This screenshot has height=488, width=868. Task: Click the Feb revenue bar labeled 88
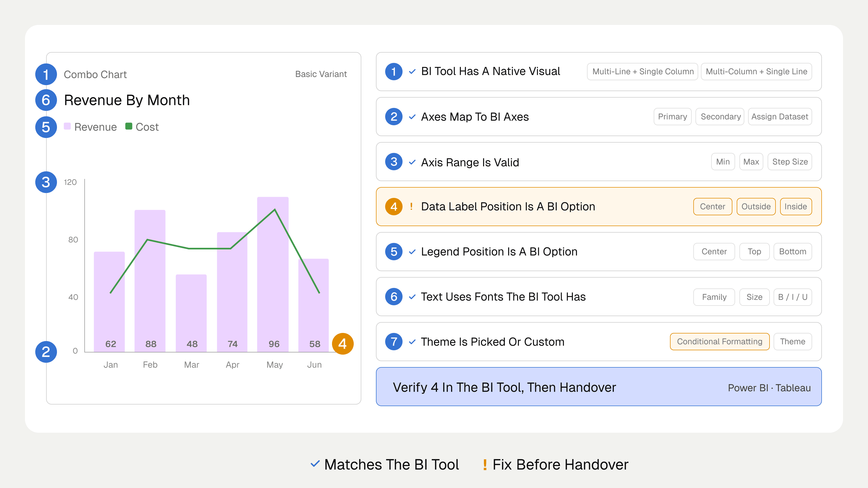tap(150, 281)
